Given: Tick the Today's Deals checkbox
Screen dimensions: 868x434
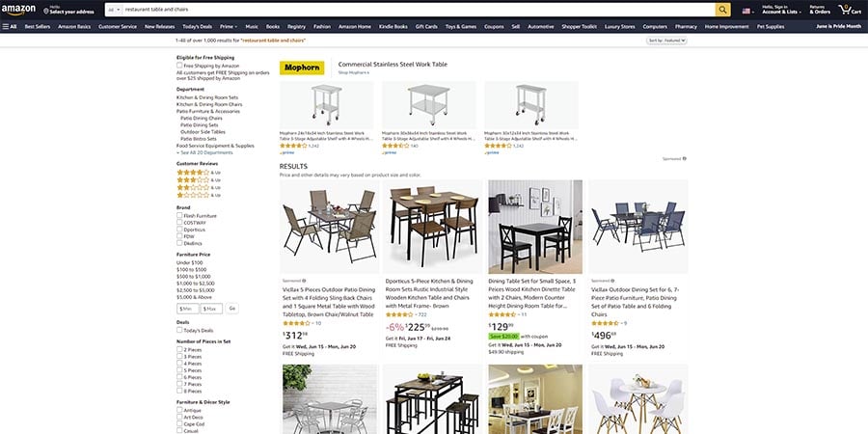Looking at the screenshot, I should 179,330.
